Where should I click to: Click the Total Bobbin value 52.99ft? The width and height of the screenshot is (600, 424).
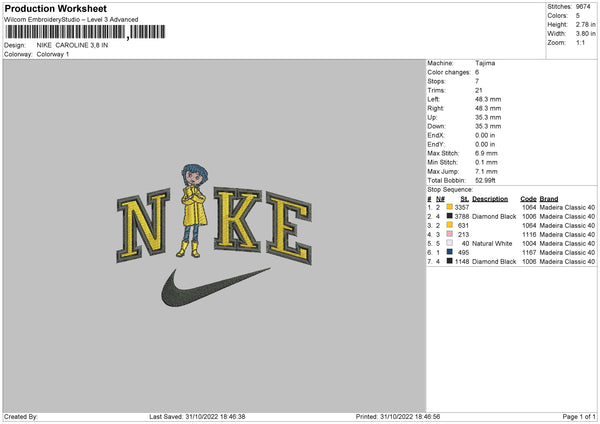[486, 180]
